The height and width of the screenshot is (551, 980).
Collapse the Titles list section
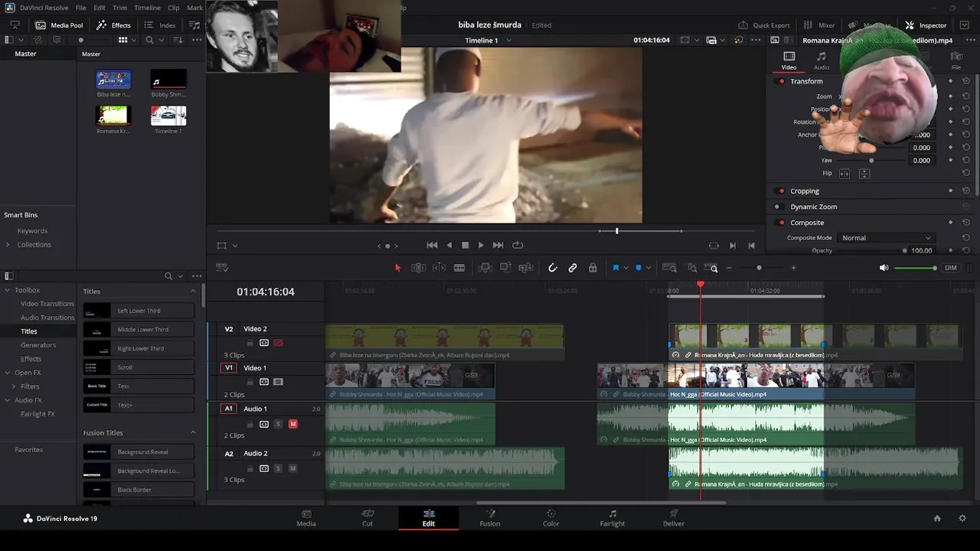193,292
